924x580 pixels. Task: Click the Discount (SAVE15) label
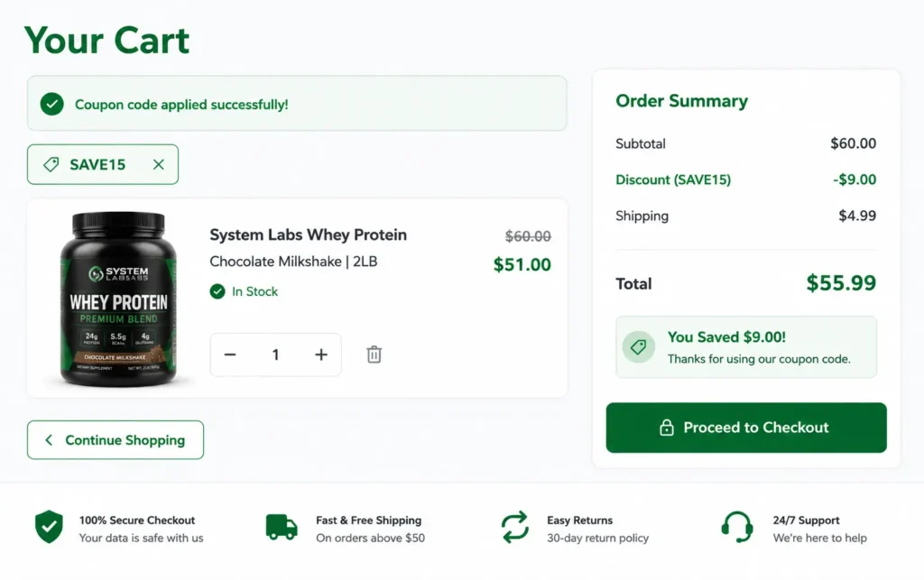(673, 180)
